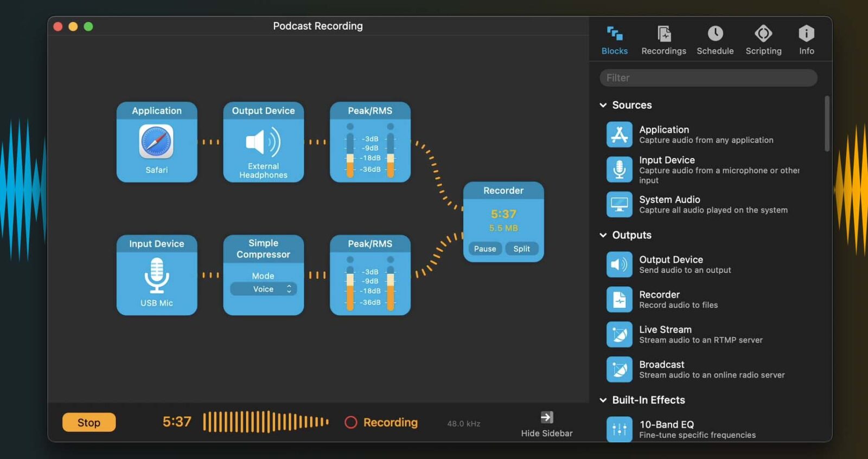Click the 5:37 timer in bottom bar

(177, 422)
